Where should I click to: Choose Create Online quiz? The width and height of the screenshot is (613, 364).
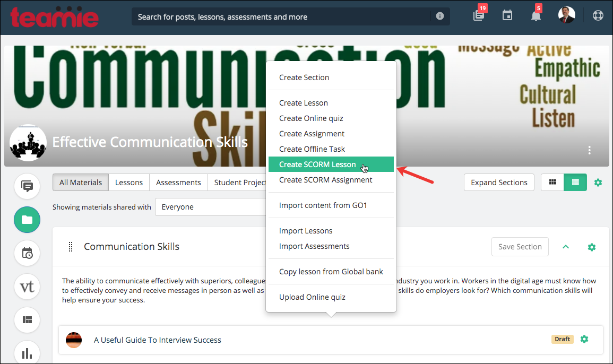[x=331, y=118]
